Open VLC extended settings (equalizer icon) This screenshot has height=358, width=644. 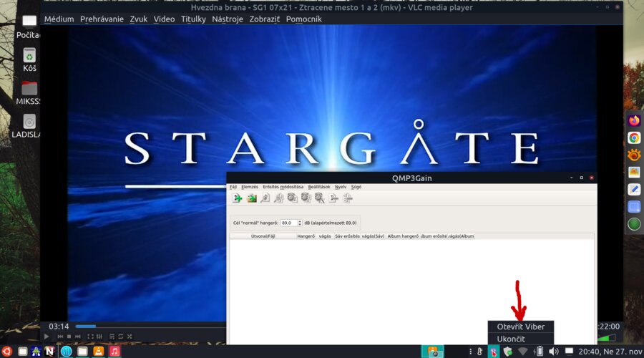click(99, 337)
